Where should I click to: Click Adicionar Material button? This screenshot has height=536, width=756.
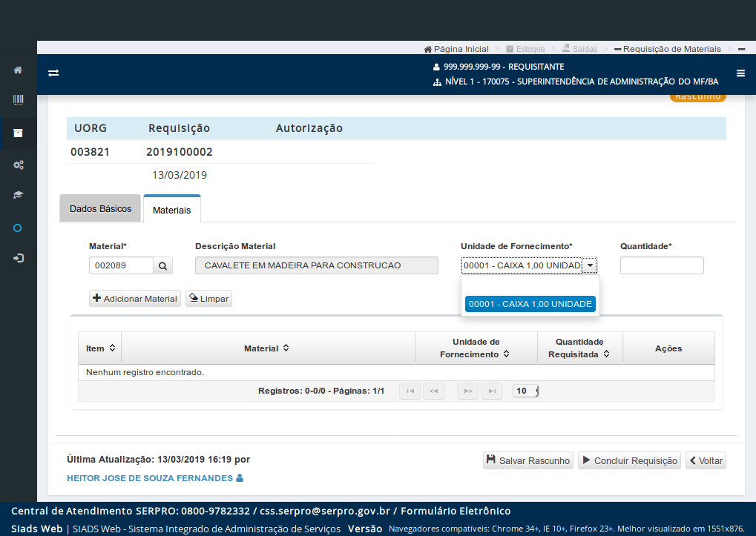pos(135,299)
